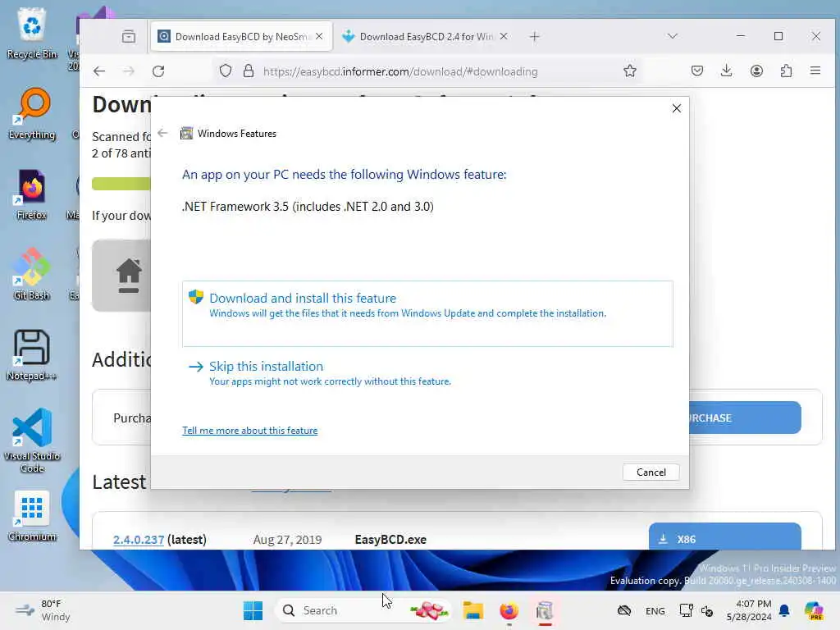
Task: Open a new Firefox tab
Action: click(534, 36)
